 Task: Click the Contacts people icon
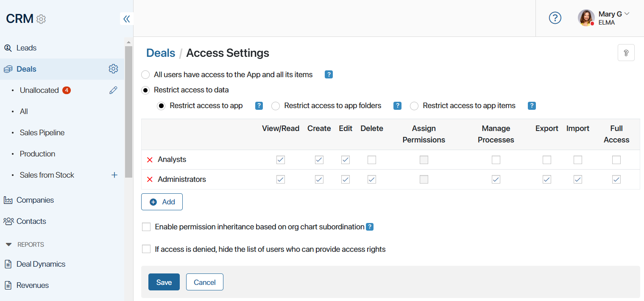pos(8,221)
